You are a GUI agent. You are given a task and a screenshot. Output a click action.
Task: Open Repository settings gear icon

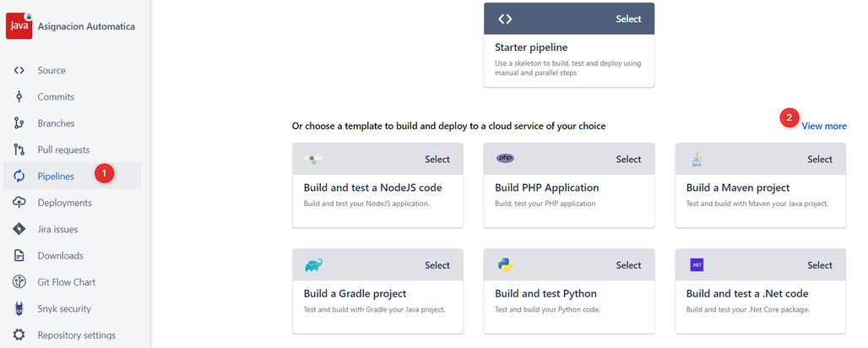[x=19, y=335]
